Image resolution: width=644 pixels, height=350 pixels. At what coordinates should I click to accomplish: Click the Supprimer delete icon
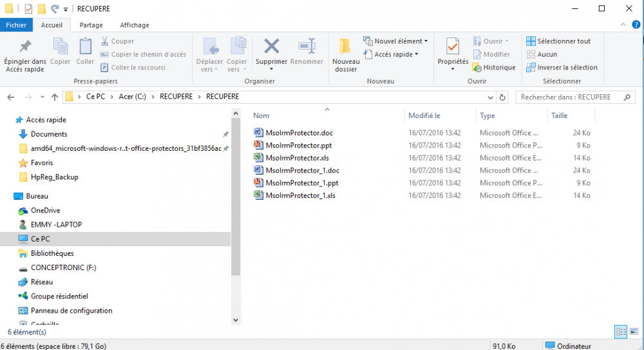coord(271,47)
